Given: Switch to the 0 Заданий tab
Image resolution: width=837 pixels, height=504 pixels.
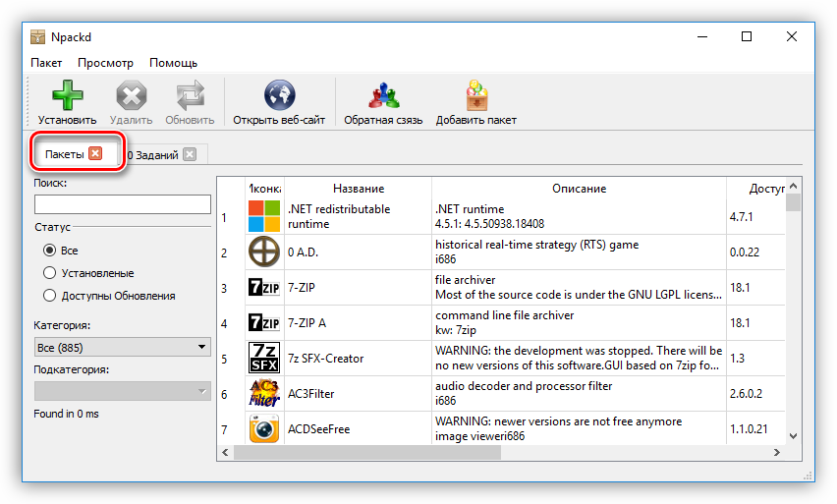Looking at the screenshot, I should (155, 154).
